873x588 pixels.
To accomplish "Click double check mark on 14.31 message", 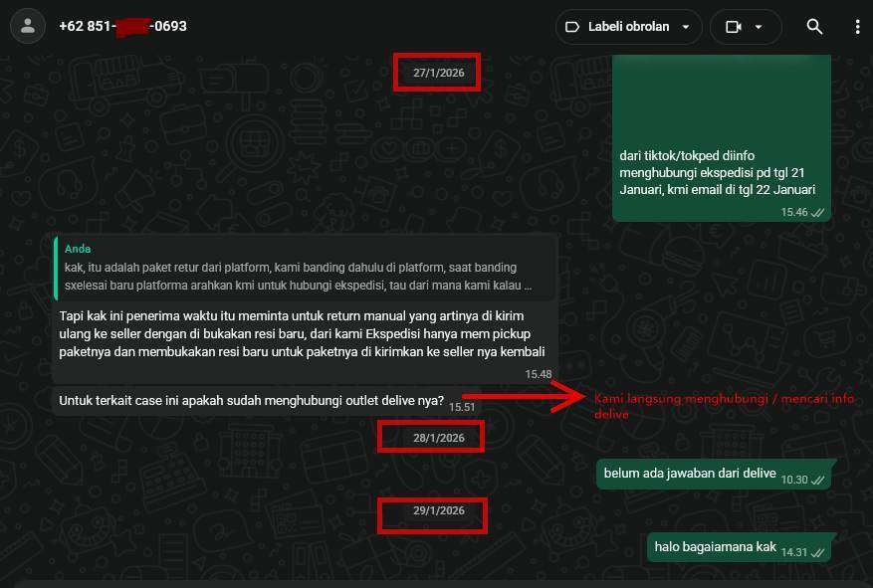I will (818, 552).
